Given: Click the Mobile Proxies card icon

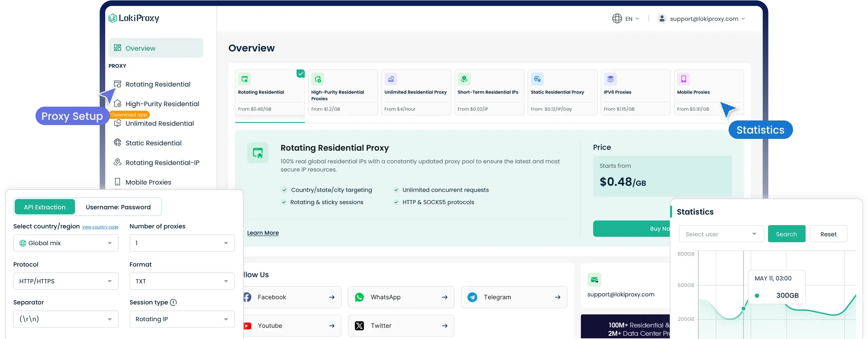Looking at the screenshot, I should pos(683,79).
